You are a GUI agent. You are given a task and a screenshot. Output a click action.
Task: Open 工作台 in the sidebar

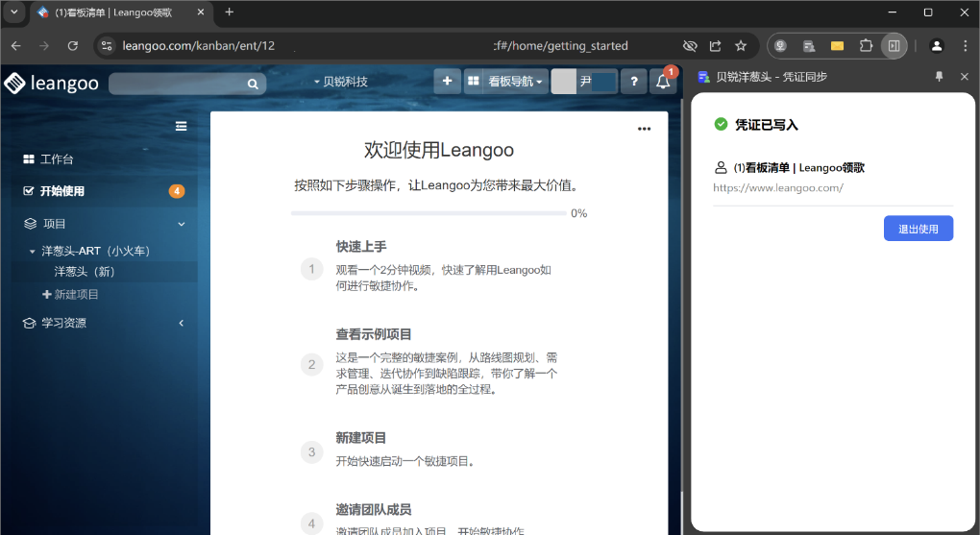[48, 159]
